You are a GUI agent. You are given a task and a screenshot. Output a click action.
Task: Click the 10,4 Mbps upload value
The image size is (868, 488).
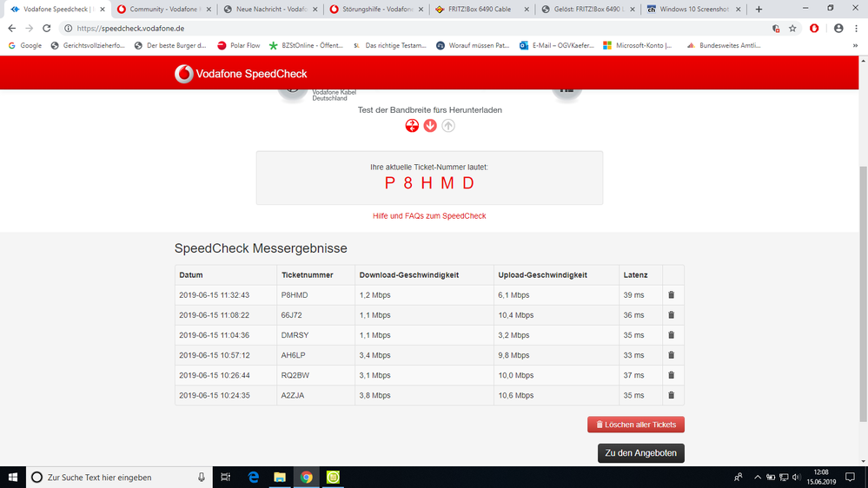pos(516,315)
